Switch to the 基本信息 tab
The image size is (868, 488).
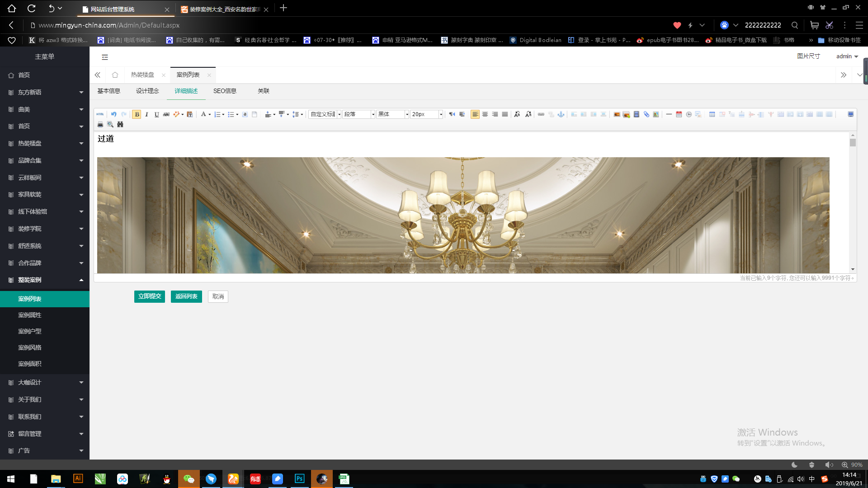108,91
